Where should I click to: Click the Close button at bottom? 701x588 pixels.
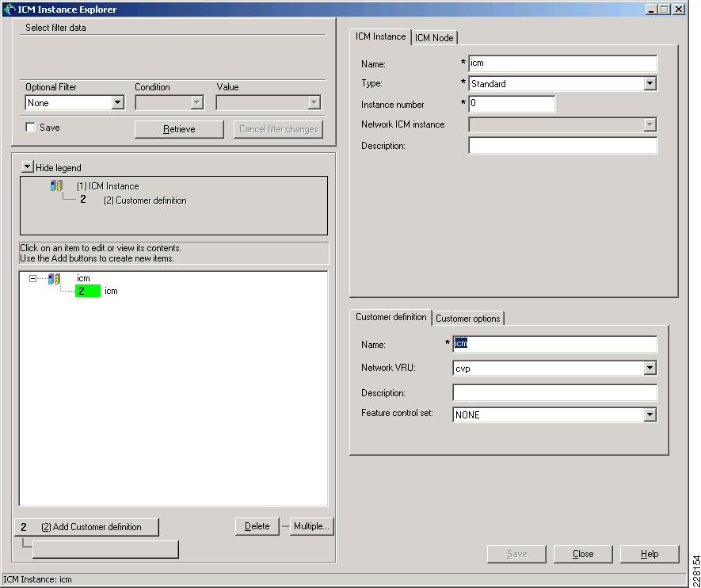tap(583, 554)
